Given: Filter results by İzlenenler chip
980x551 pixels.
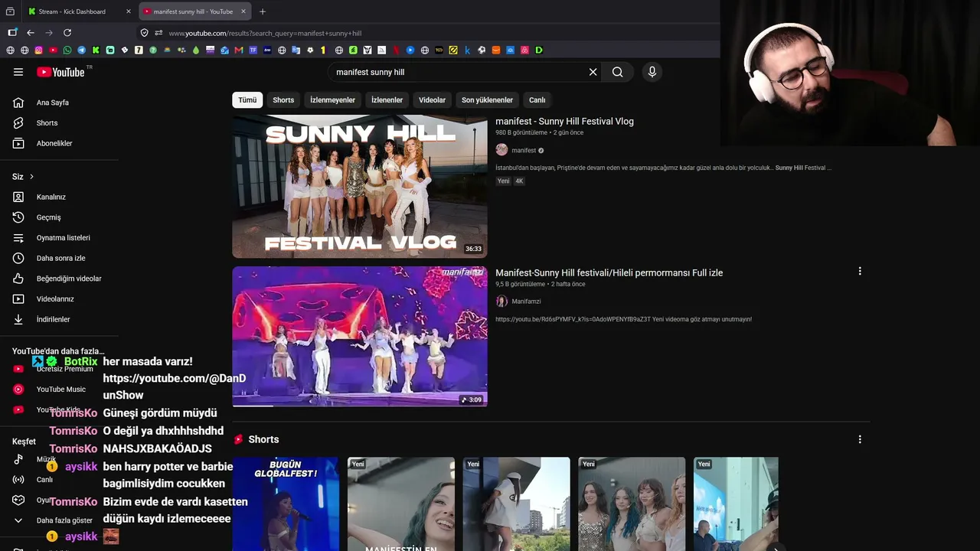Looking at the screenshot, I should 387,100.
